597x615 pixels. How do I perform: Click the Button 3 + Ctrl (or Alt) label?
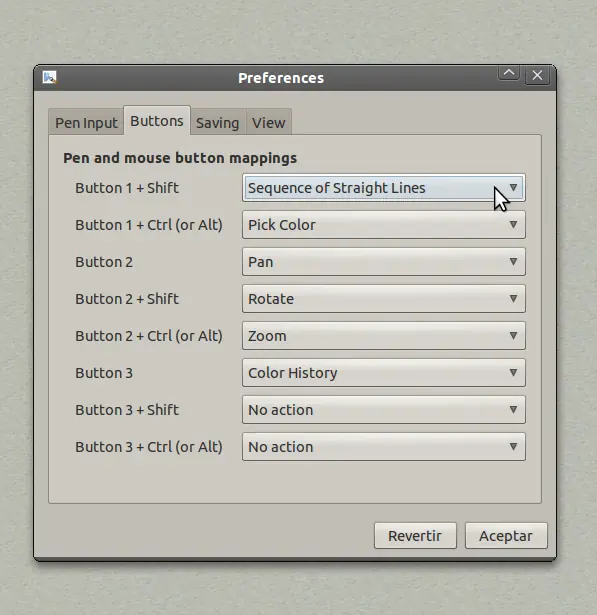tap(149, 447)
